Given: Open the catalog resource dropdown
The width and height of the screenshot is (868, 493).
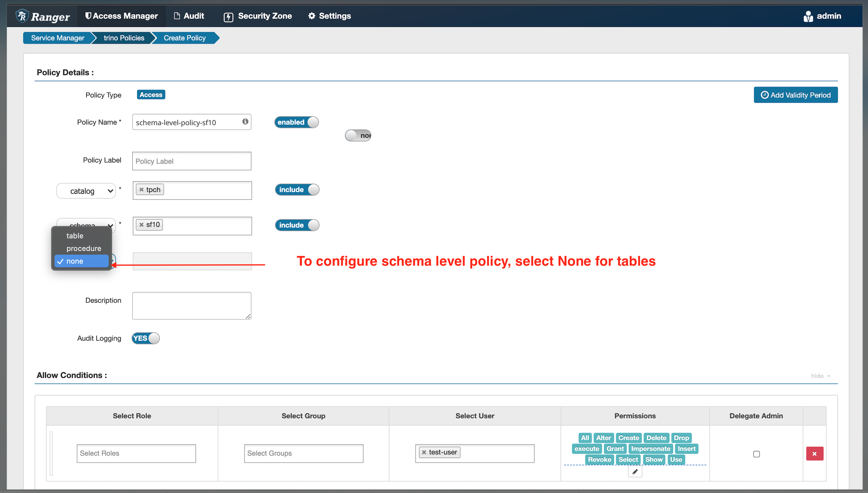Looking at the screenshot, I should click(86, 191).
